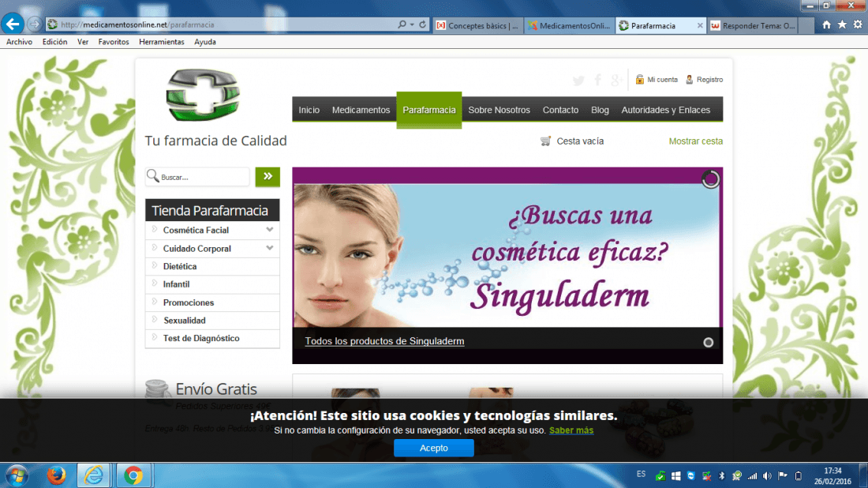Screen dimensions: 868x488
Task: Go forward with the browser forward arrow
Action: coord(34,24)
